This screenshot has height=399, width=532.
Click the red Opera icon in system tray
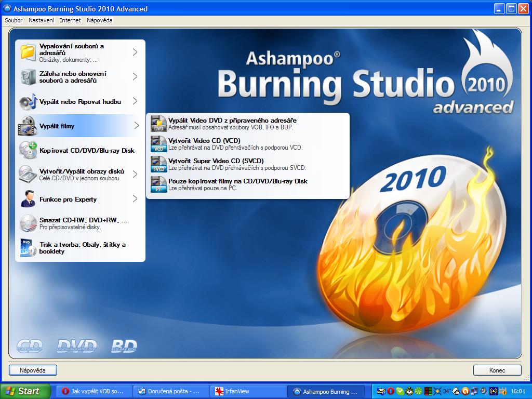391,391
